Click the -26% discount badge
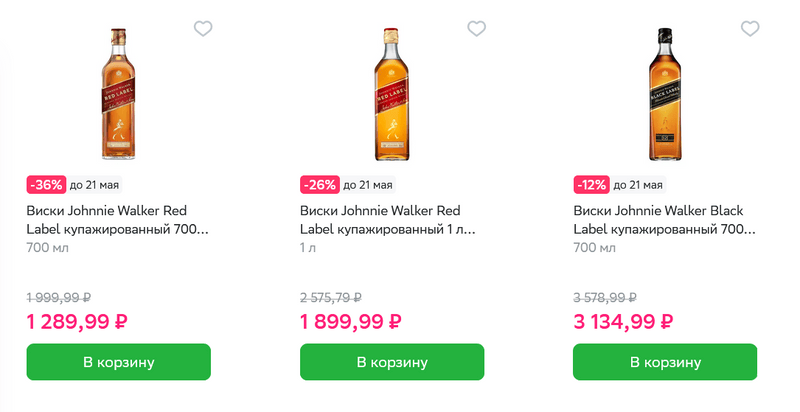 pos(320,185)
